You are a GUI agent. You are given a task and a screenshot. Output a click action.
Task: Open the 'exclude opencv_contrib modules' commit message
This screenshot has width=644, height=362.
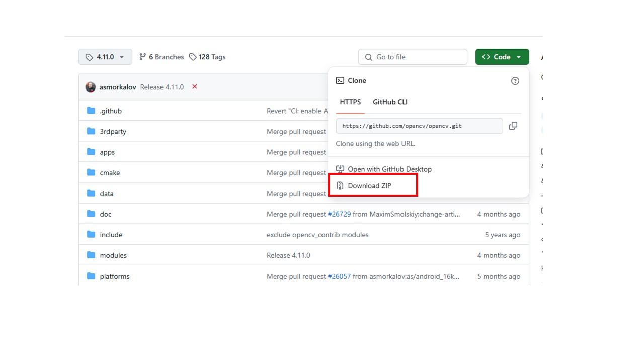point(317,235)
